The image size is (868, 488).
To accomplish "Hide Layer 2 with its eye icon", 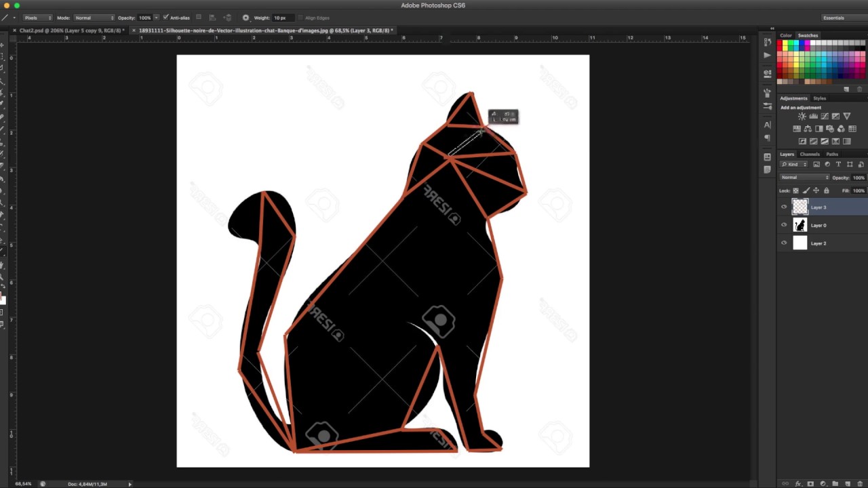I will tap(784, 243).
